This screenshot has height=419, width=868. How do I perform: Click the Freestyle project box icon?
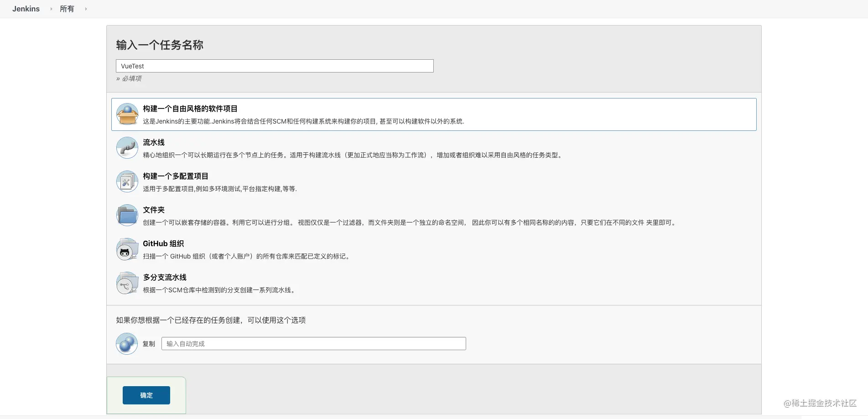click(127, 114)
